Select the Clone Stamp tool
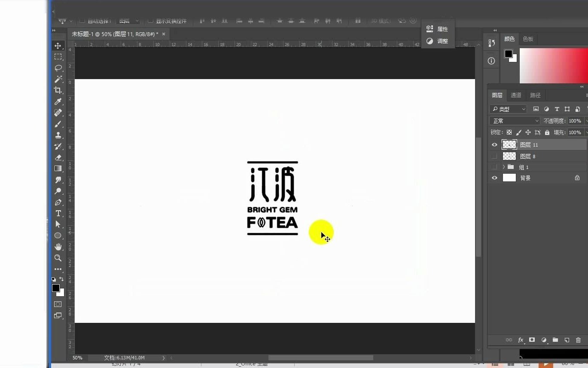This screenshot has height=368, width=588. pos(58,135)
